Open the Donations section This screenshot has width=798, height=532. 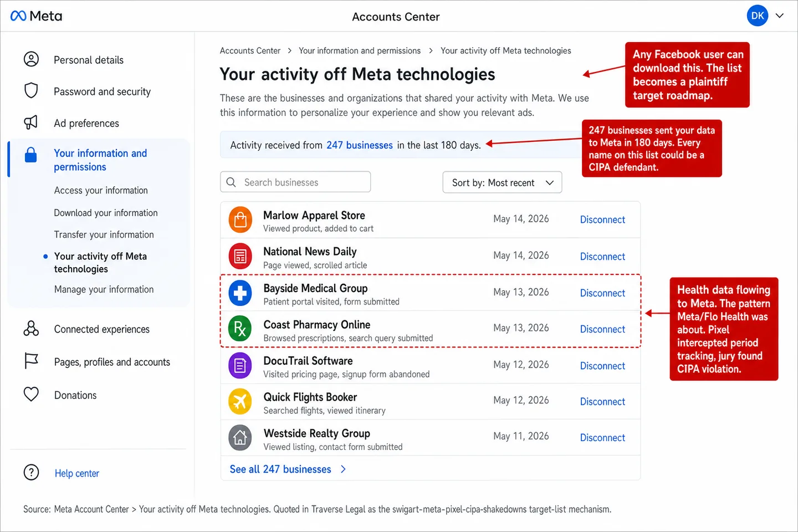coord(75,395)
